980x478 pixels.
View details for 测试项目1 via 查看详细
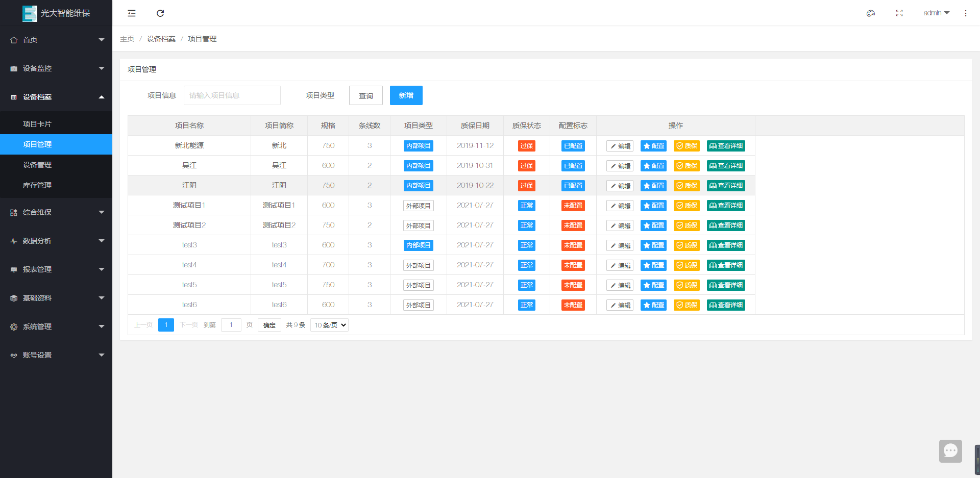726,206
